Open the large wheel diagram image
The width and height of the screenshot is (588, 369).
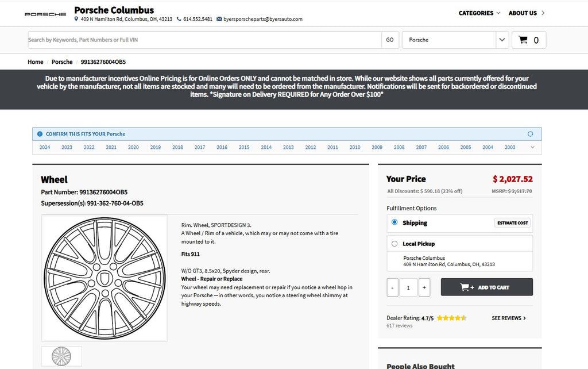pyautogui.click(x=105, y=278)
